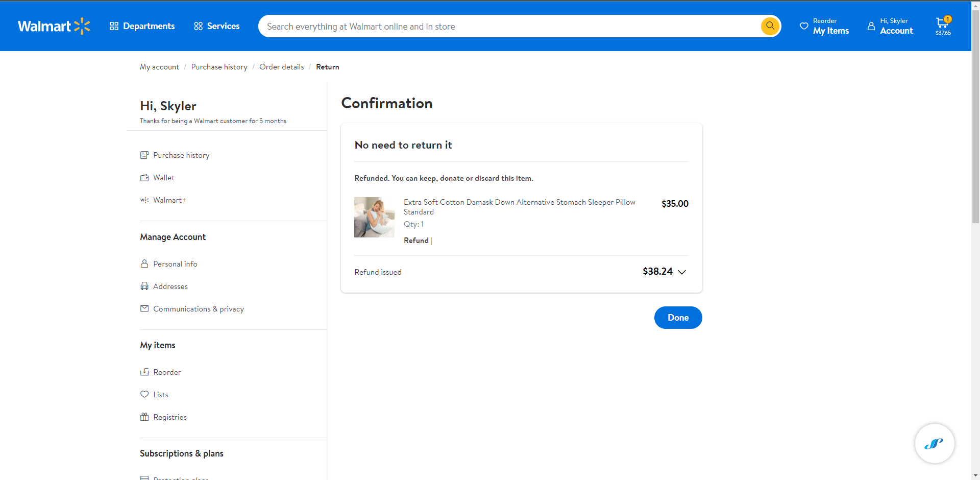Open Communications & privacy settings
This screenshot has width=980, height=480.
(x=199, y=309)
